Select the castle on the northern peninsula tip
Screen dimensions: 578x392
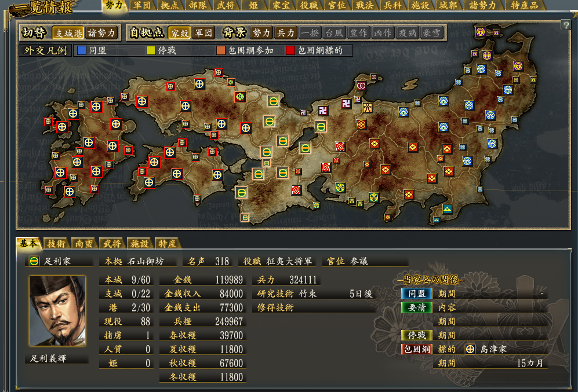pyautogui.click(x=374, y=77)
